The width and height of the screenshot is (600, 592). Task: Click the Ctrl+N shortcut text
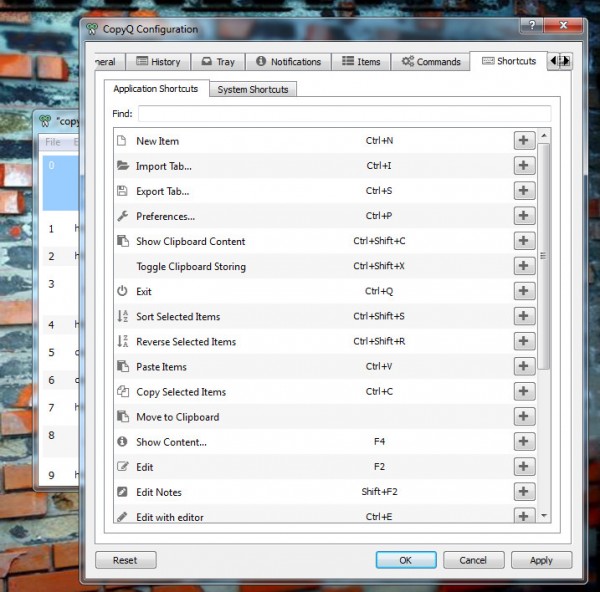tap(379, 140)
